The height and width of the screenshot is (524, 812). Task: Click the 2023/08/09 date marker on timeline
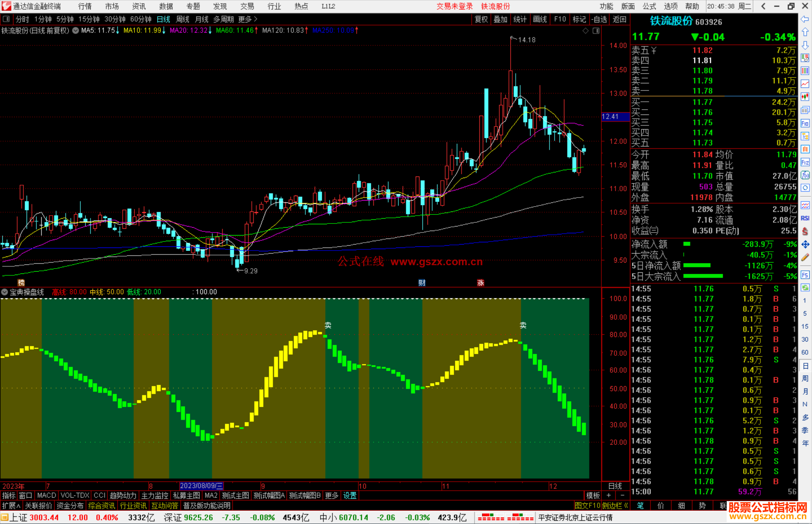201,486
